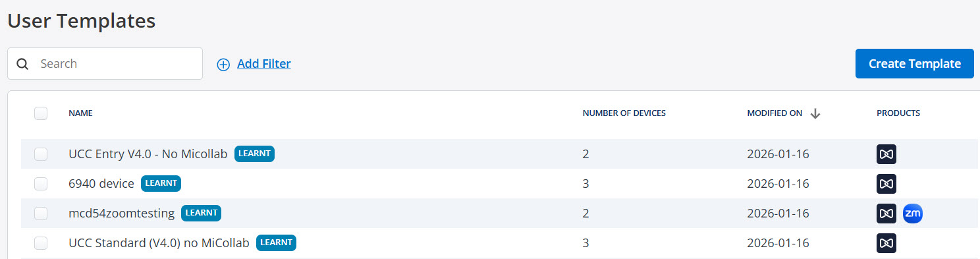This screenshot has width=980, height=259.
Task: Click the Modified On sort arrow
Action: (x=815, y=113)
